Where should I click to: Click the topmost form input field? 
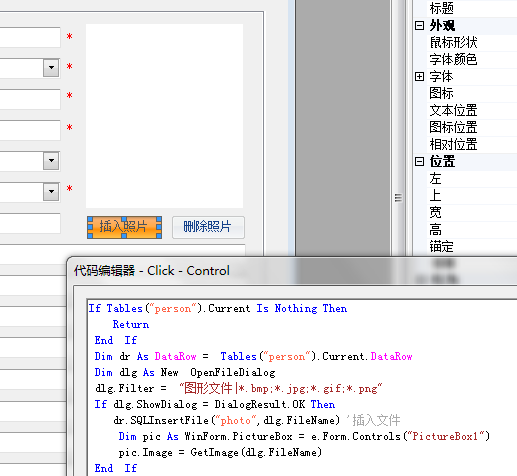click(30, 37)
